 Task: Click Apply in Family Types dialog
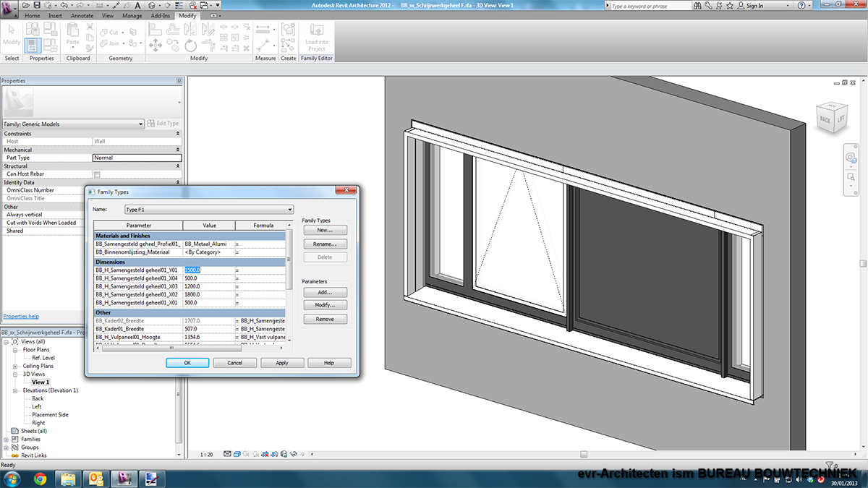pos(282,363)
